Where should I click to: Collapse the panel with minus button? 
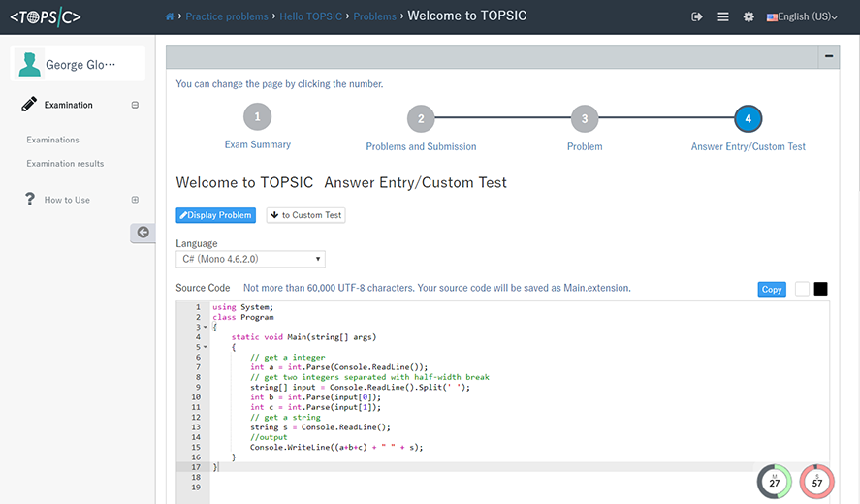click(829, 56)
